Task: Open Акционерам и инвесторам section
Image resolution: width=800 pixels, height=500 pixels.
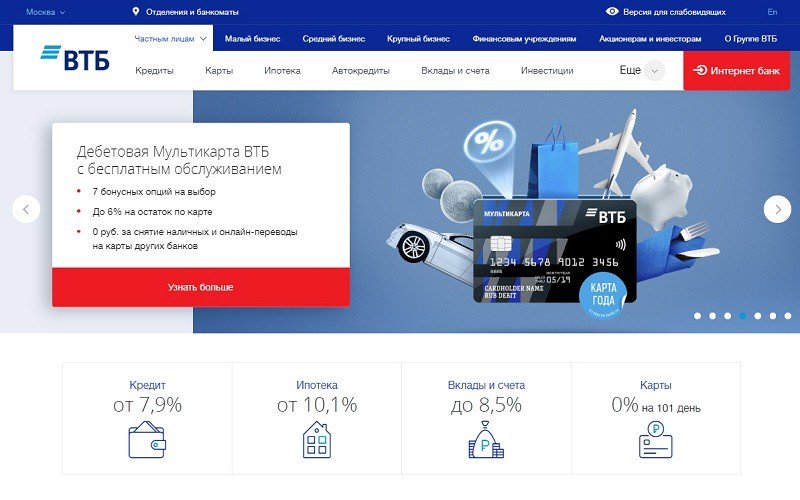Action: pos(650,38)
